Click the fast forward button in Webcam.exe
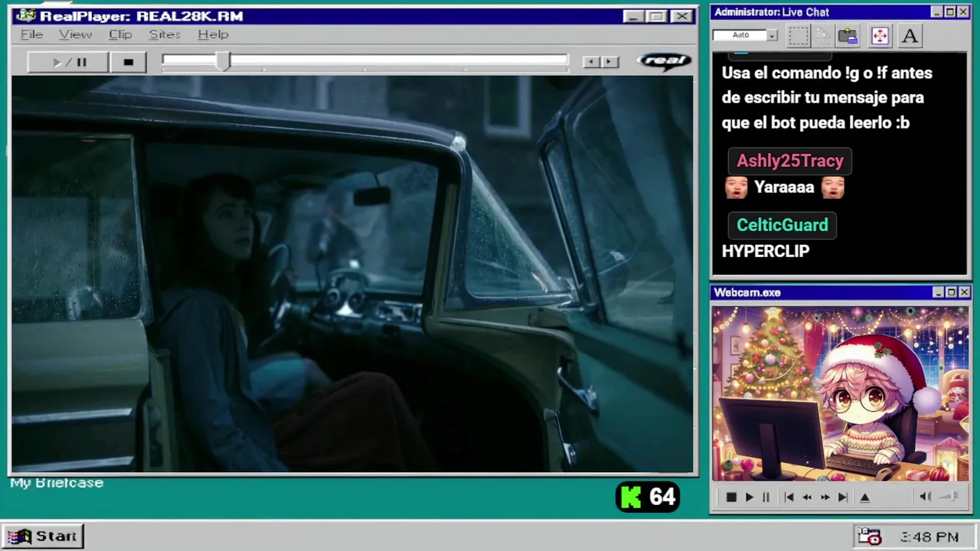This screenshot has width=980, height=551. click(825, 497)
